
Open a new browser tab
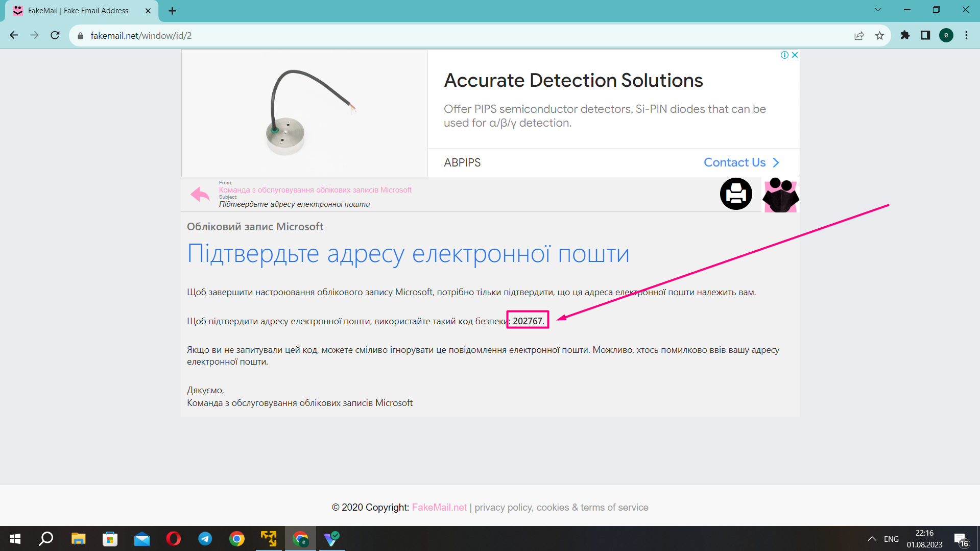click(x=172, y=11)
